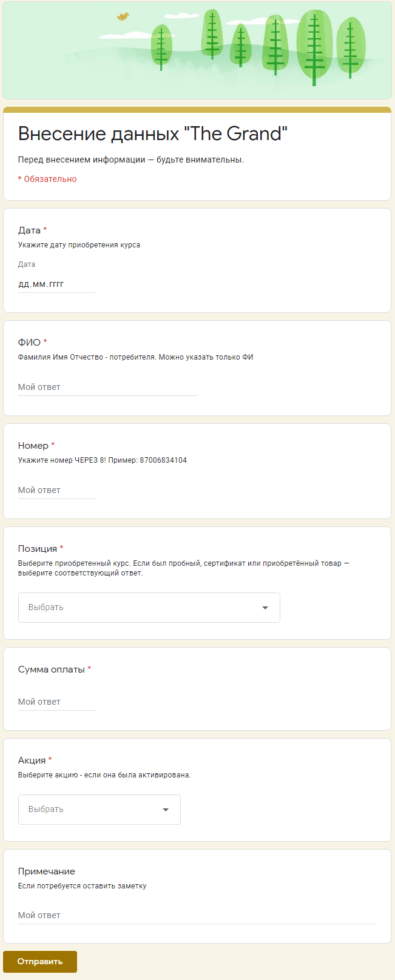Open the Акция 'Выбрать' dropdown
The height and width of the screenshot is (980, 395).
click(100, 810)
